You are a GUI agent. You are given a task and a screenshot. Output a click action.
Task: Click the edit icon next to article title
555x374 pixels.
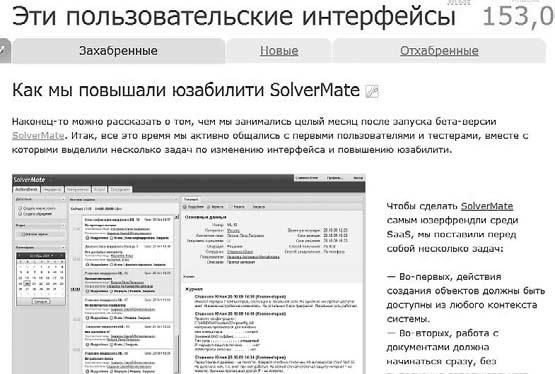pyautogui.click(x=372, y=91)
